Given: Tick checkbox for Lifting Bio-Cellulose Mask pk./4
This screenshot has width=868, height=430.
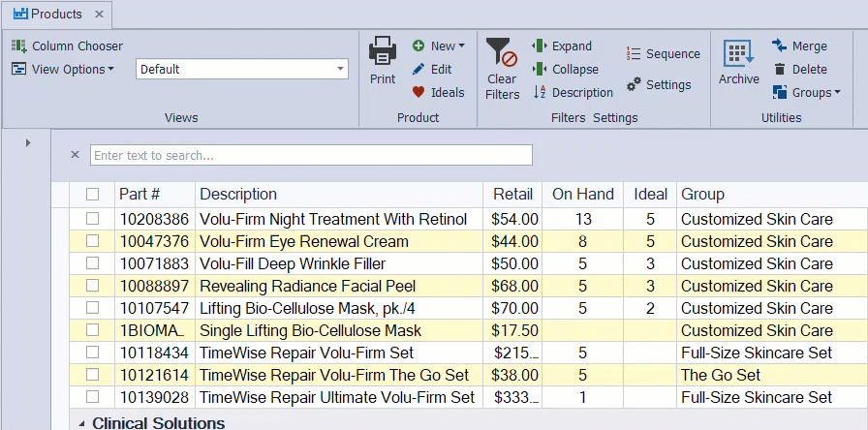Looking at the screenshot, I should pyautogui.click(x=92, y=307).
